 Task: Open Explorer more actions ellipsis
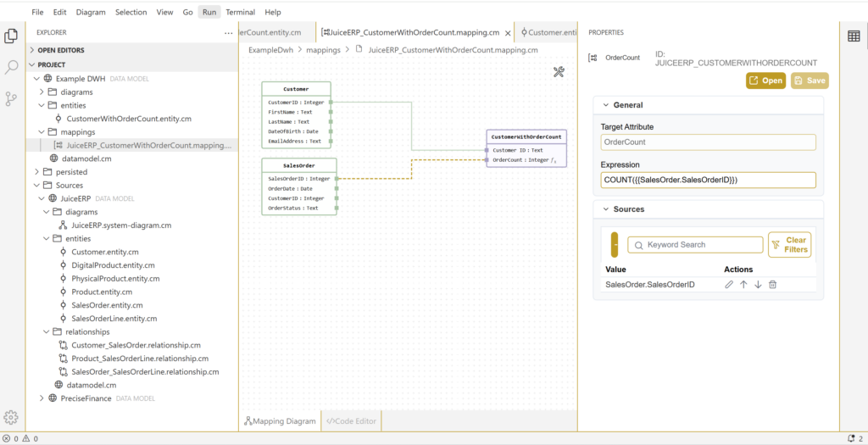click(x=228, y=33)
